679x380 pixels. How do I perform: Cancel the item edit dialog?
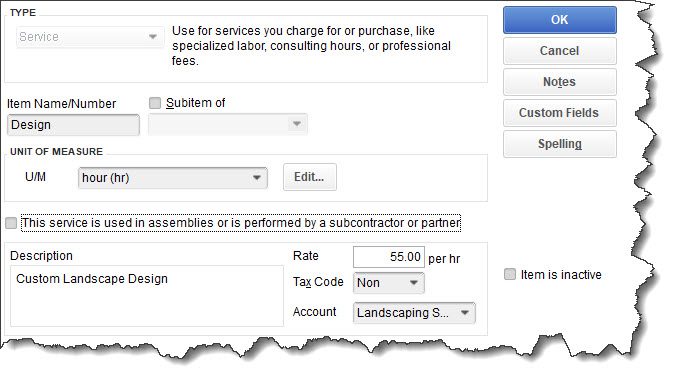[x=559, y=51]
